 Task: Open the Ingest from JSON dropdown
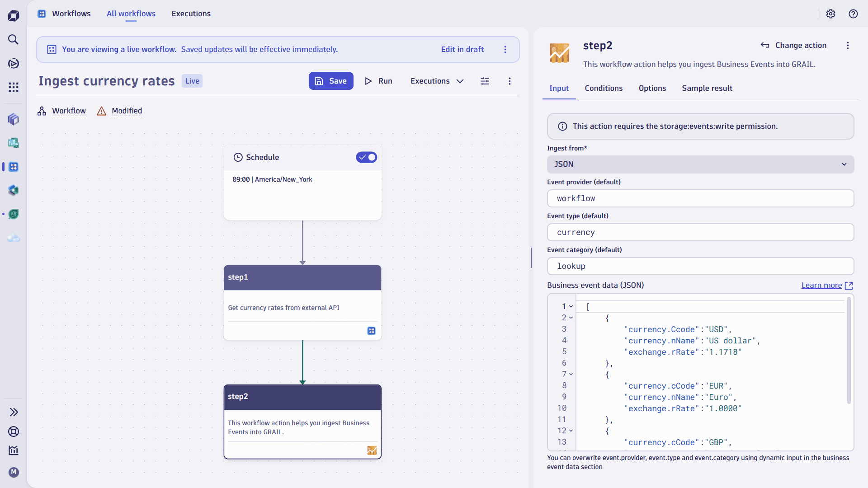click(700, 164)
